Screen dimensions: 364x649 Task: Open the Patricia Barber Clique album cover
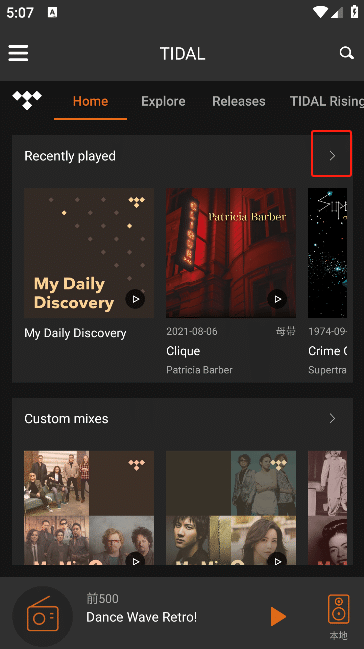point(231,253)
